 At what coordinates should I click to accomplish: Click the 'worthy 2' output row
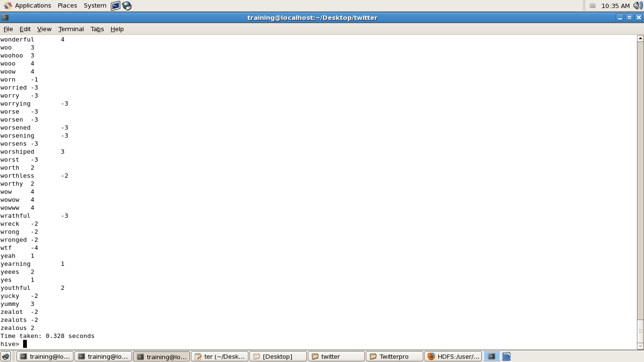(17, 184)
